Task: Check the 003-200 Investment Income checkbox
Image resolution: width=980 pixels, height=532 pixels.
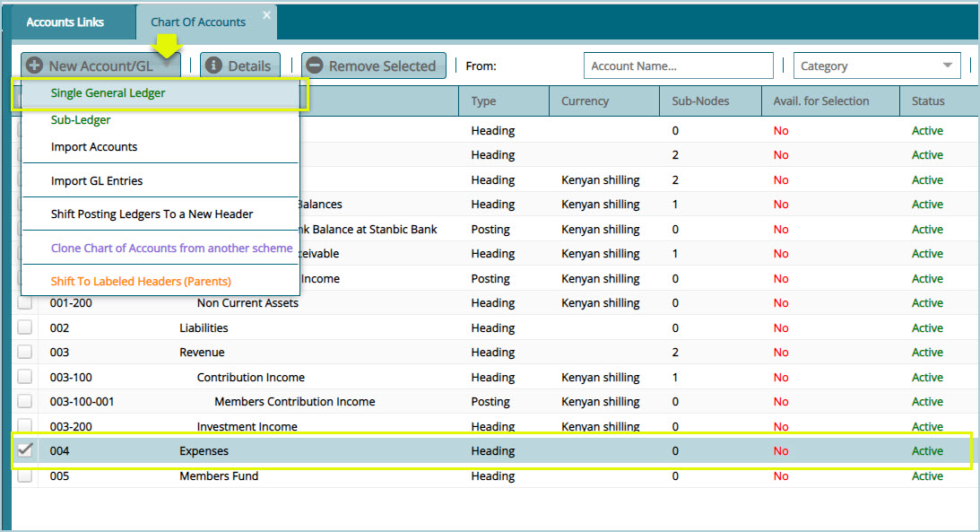Action: pos(25,426)
